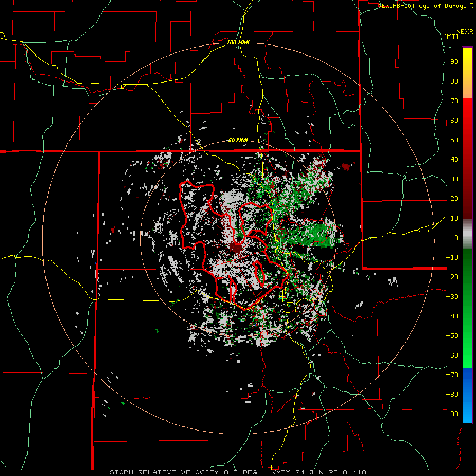This screenshot has width=476, height=476.
Task: Click the 0 value on the legend
Action: pos(456,237)
